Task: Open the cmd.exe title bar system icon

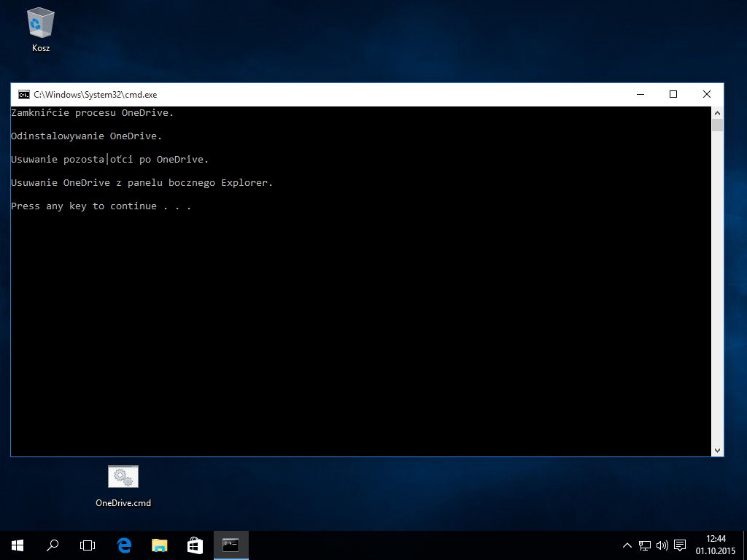Action: pos(24,95)
